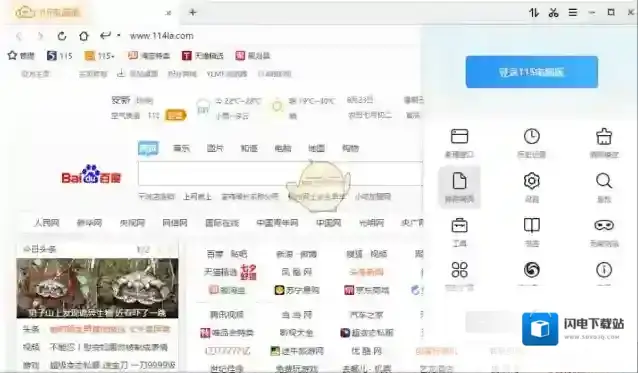Click the blue login 115 browser button
This screenshot has width=638, height=373.
tap(532, 72)
